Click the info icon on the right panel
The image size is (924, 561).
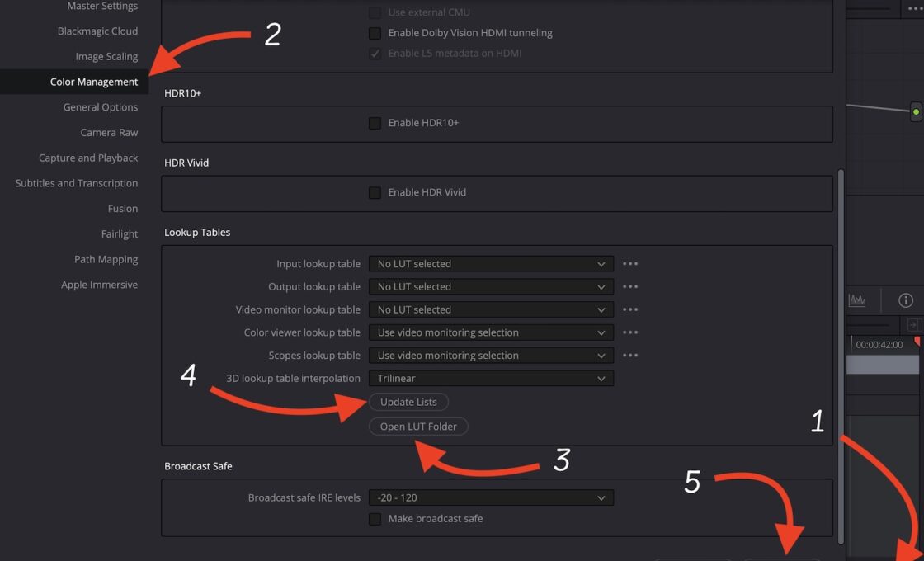click(905, 300)
